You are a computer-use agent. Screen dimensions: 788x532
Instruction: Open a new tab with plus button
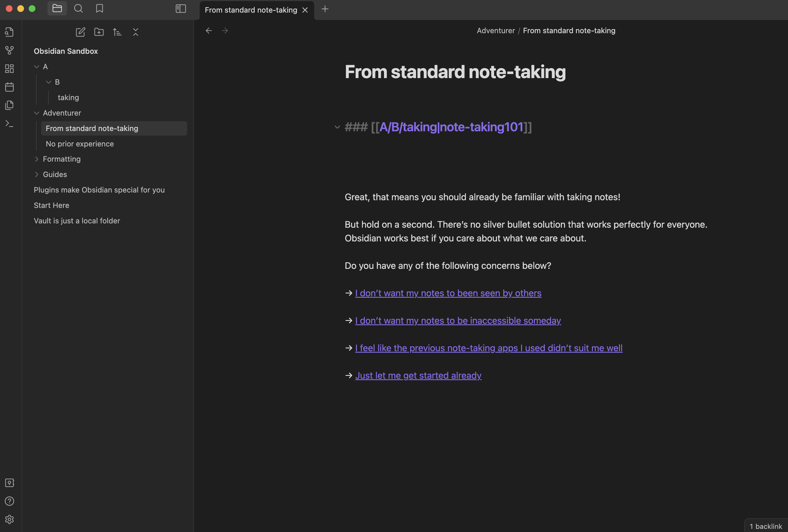[x=325, y=9]
